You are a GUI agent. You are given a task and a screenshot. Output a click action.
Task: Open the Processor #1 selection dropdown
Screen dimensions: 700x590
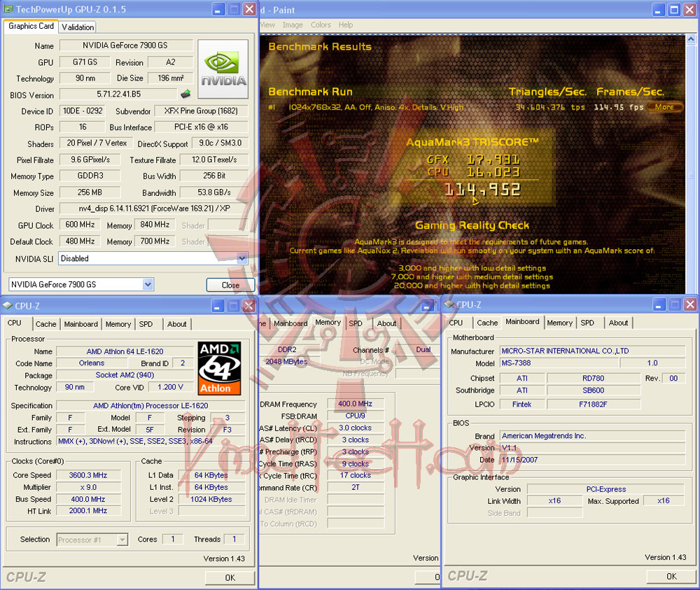[x=122, y=540]
